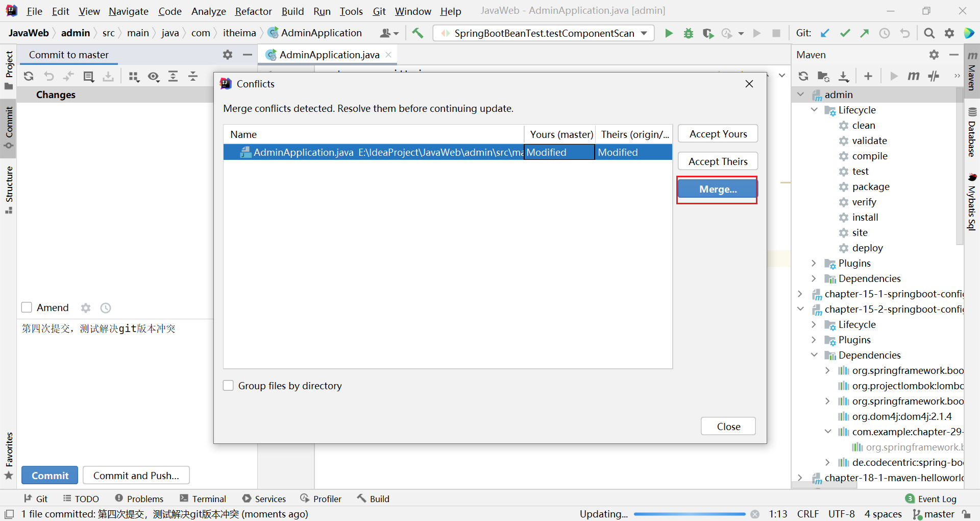Collapse the admin Lifecycle node

coord(814,110)
